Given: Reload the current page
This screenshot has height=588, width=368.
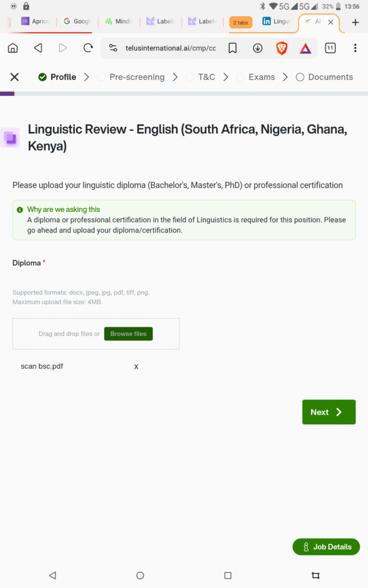Looking at the screenshot, I should tap(88, 48).
